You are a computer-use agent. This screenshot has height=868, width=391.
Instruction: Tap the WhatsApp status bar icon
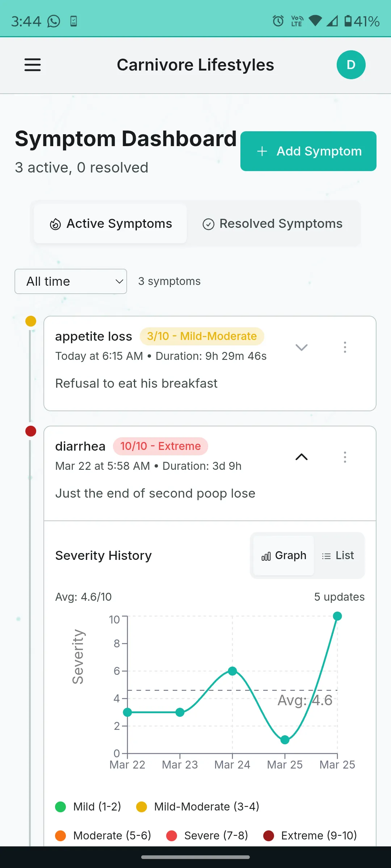tap(54, 21)
